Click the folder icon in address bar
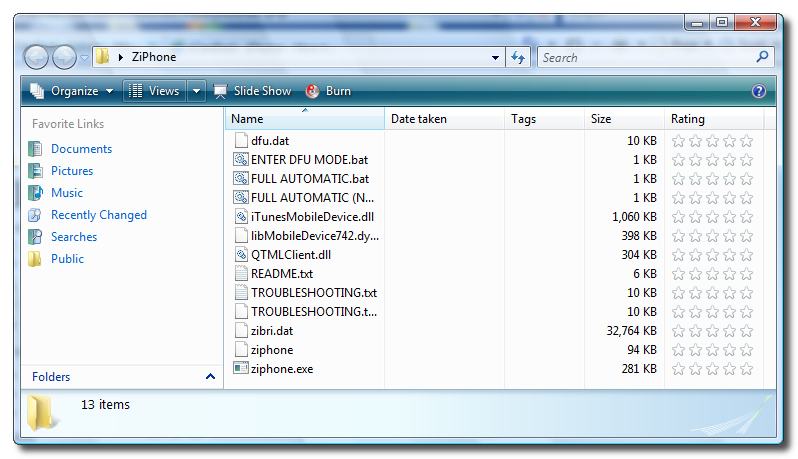798x459 pixels. 102,56
